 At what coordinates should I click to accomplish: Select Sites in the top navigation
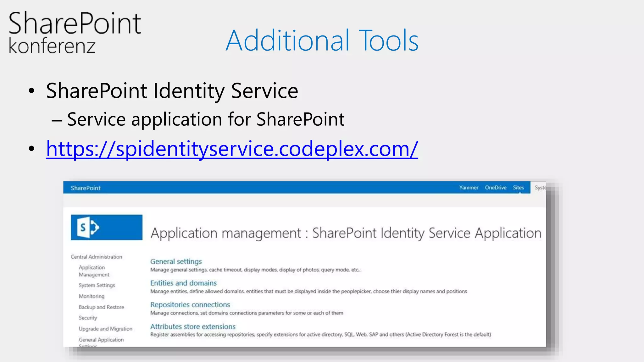point(519,188)
